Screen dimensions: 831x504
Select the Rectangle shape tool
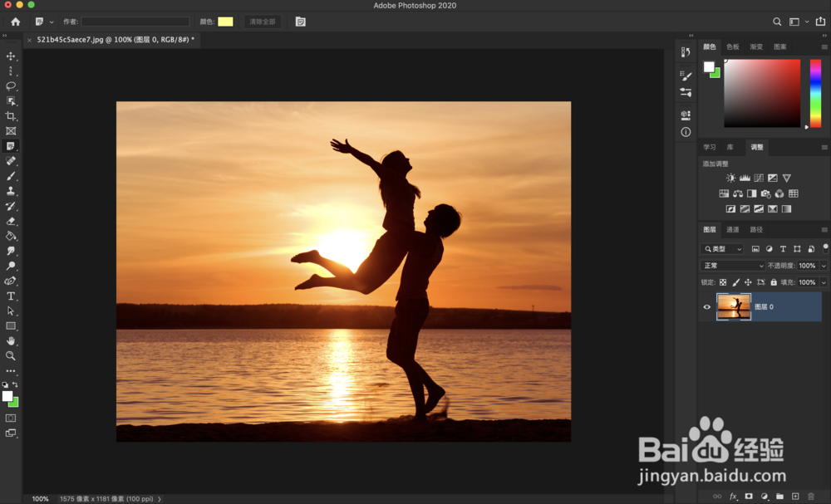(11, 325)
